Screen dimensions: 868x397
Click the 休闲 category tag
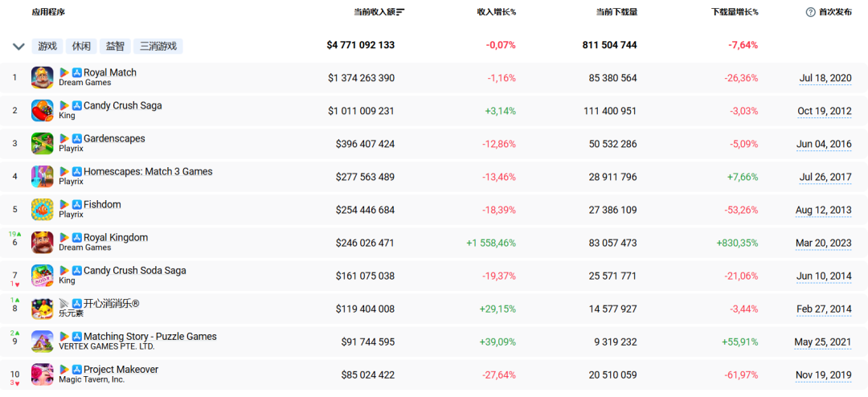81,46
